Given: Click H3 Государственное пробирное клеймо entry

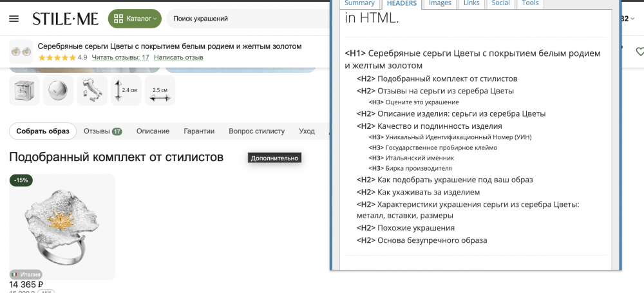Looking at the screenshot, I should (x=433, y=147).
